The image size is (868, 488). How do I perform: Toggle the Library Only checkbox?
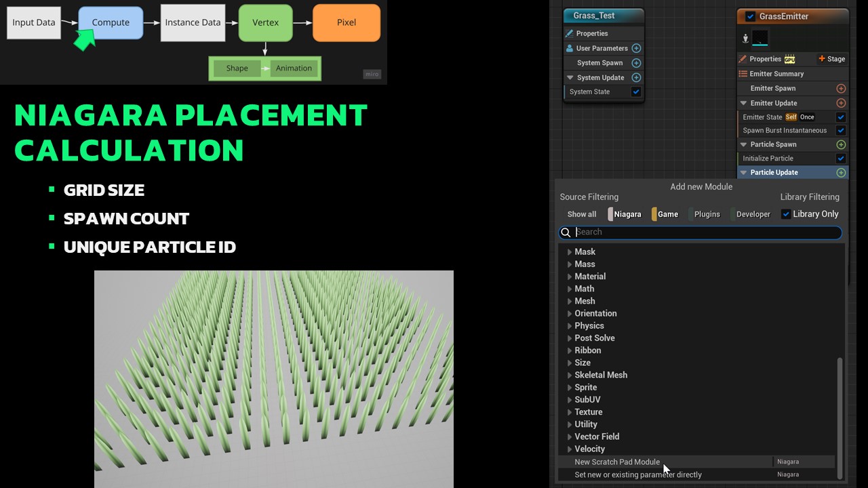(786, 214)
